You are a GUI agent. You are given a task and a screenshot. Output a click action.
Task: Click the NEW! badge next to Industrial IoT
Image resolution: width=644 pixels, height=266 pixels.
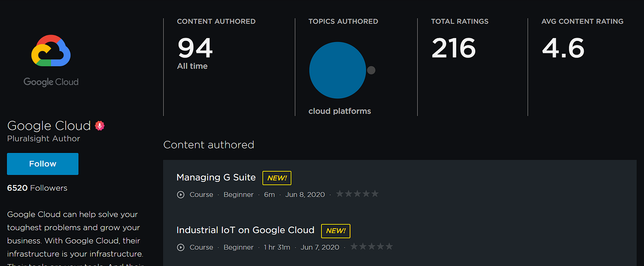(335, 231)
